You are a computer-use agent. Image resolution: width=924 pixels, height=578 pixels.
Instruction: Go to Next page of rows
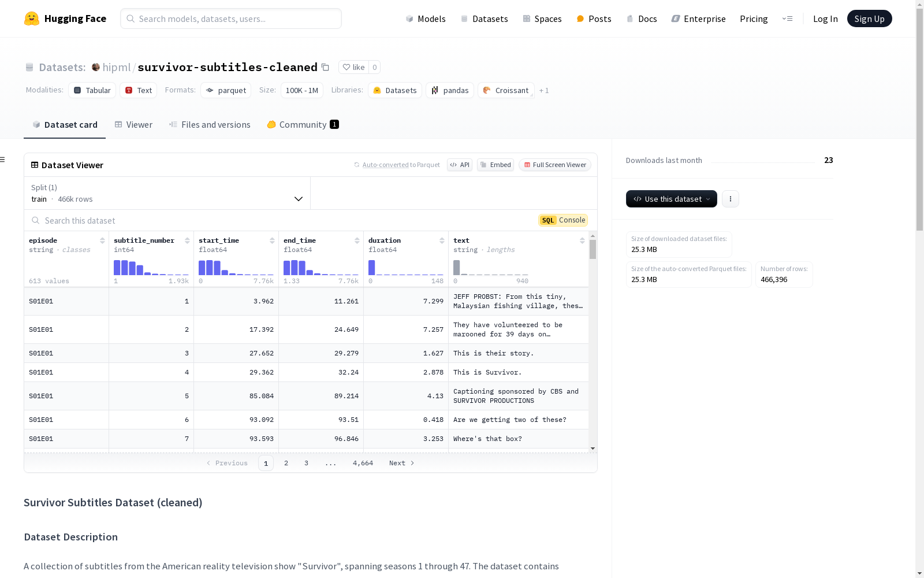pyautogui.click(x=402, y=463)
